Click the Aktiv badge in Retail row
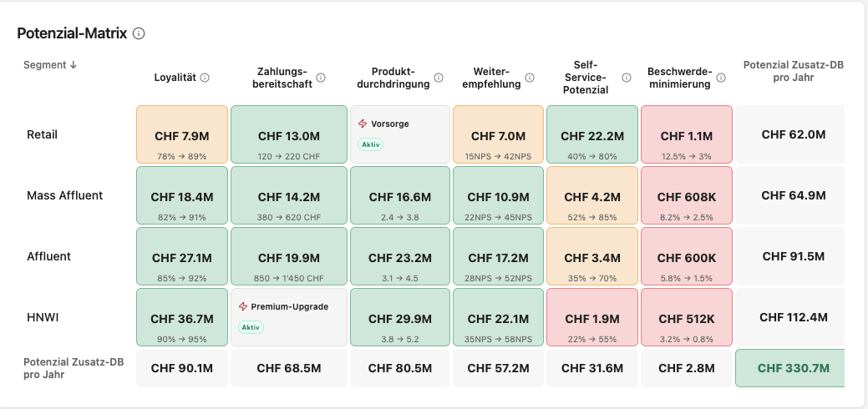Viewport: 868px width, 409px height. pyautogui.click(x=370, y=144)
